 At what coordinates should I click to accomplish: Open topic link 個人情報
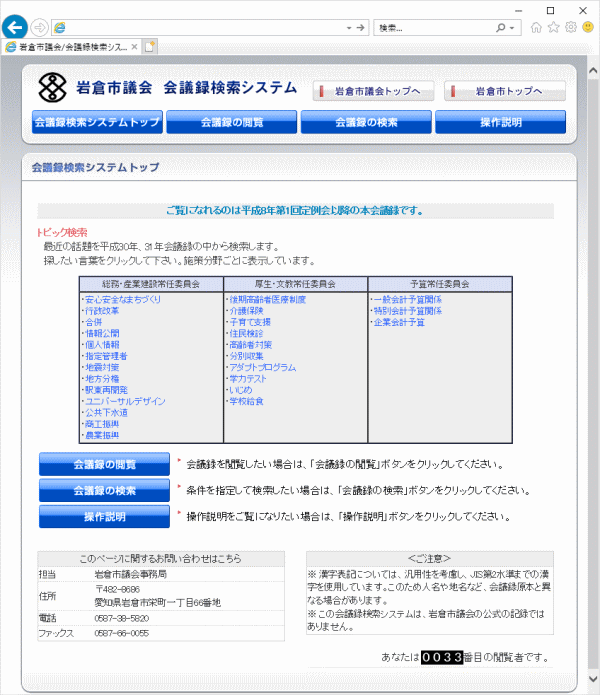click(x=102, y=344)
